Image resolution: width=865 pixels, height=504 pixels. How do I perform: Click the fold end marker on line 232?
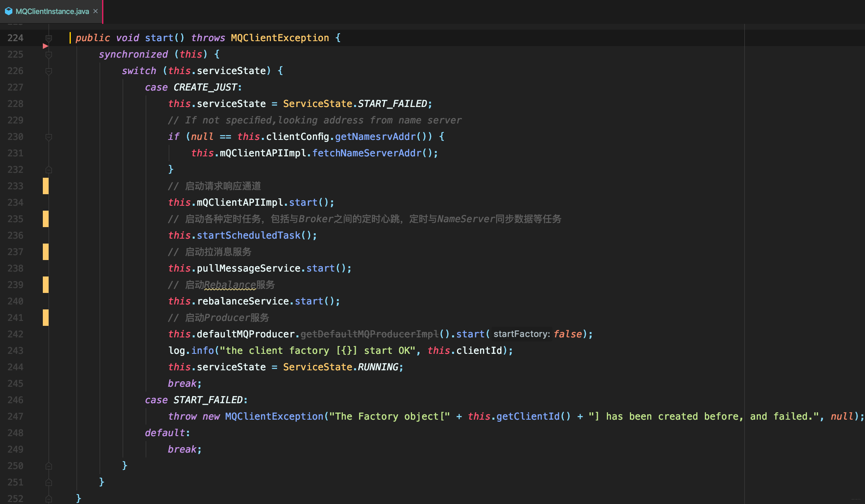coord(49,170)
